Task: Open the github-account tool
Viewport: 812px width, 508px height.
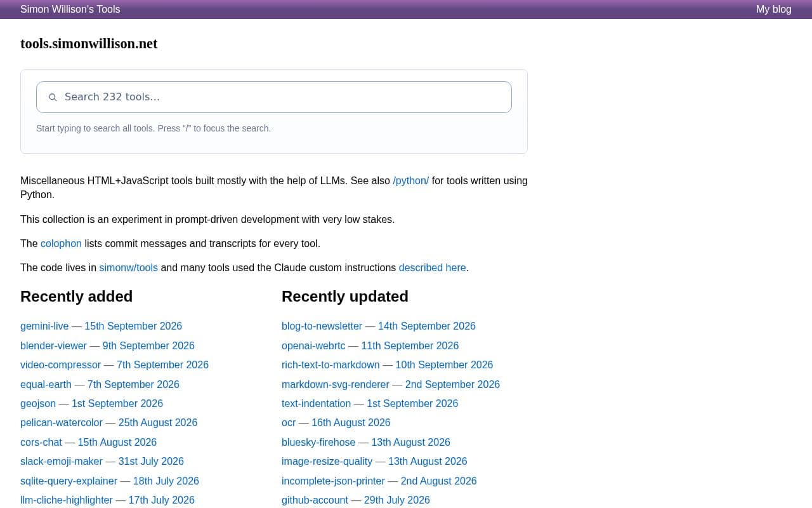Action: 315,500
